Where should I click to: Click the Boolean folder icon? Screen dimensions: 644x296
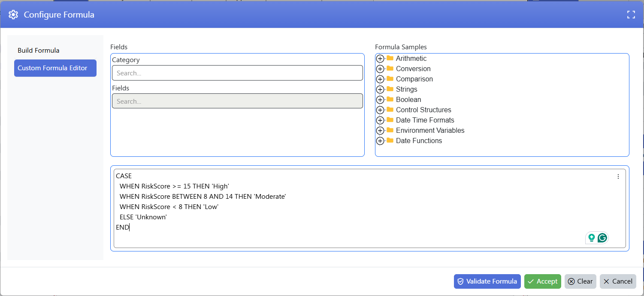coord(390,99)
